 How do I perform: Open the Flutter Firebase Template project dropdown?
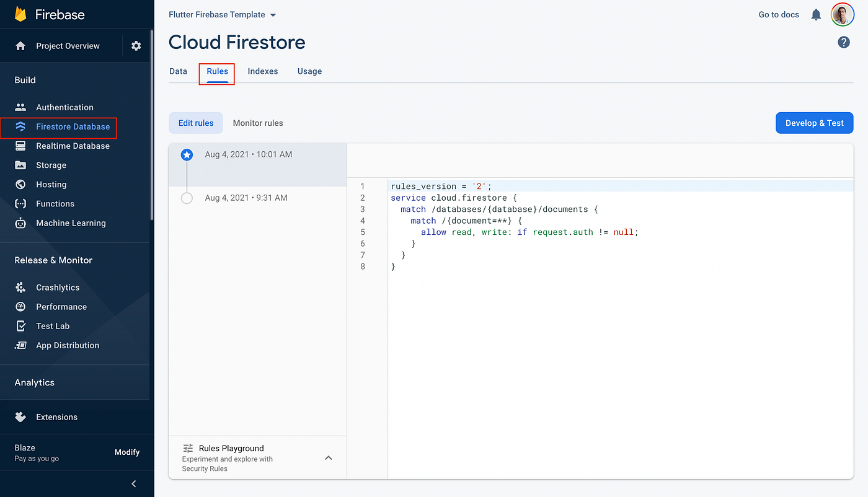pyautogui.click(x=222, y=14)
